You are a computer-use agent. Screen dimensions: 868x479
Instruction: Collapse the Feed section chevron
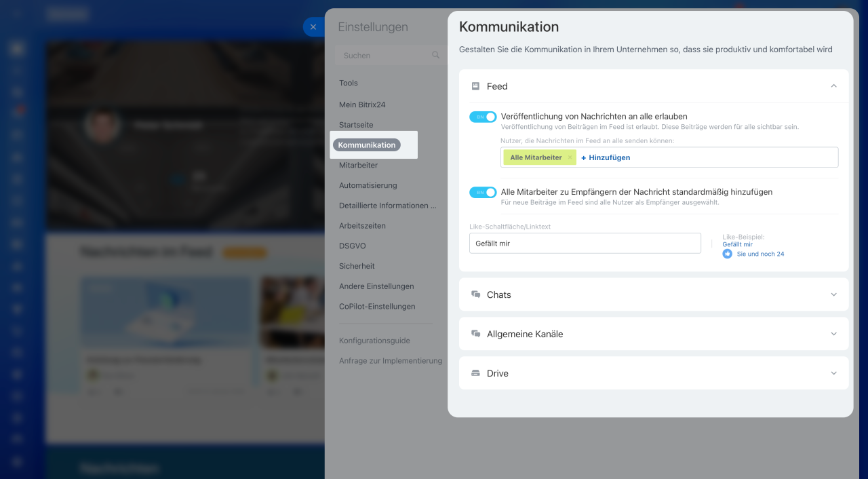(x=833, y=86)
